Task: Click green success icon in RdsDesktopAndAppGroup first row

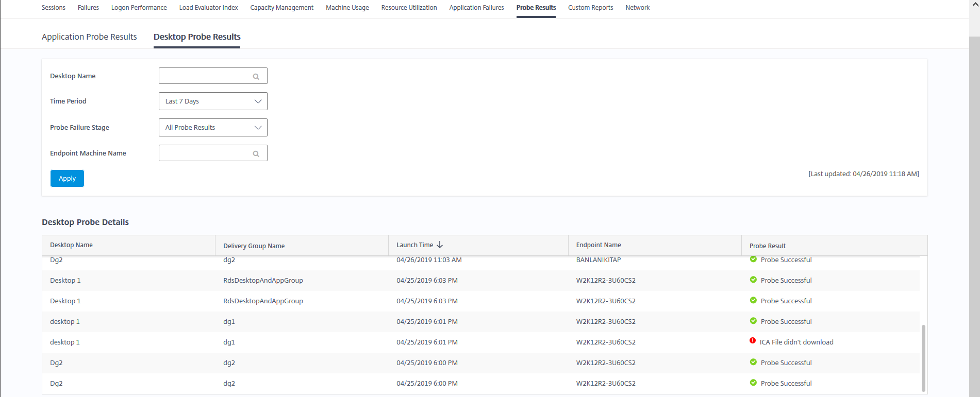Action: point(753,280)
